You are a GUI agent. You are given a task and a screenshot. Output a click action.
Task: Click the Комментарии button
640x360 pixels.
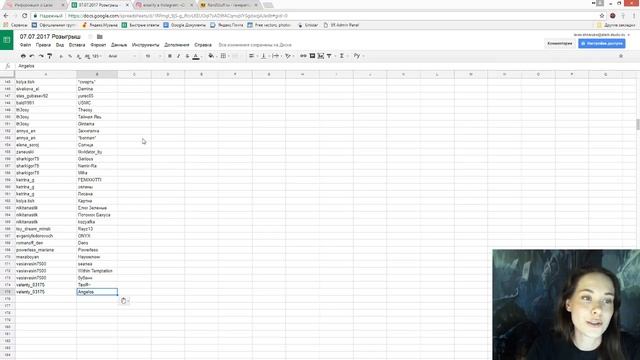click(560, 43)
